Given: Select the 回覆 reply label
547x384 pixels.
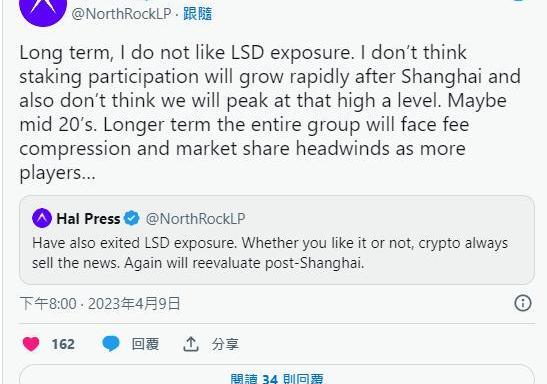Looking at the screenshot, I should [x=145, y=344].
